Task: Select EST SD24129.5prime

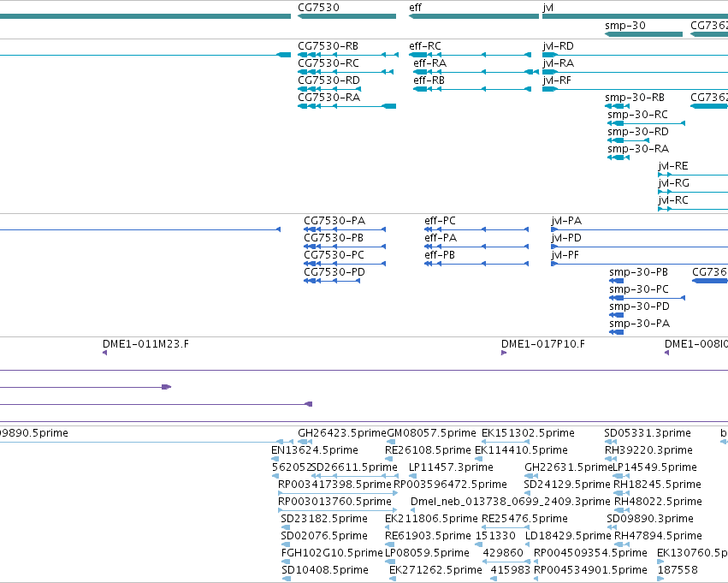Action: click(528, 493)
